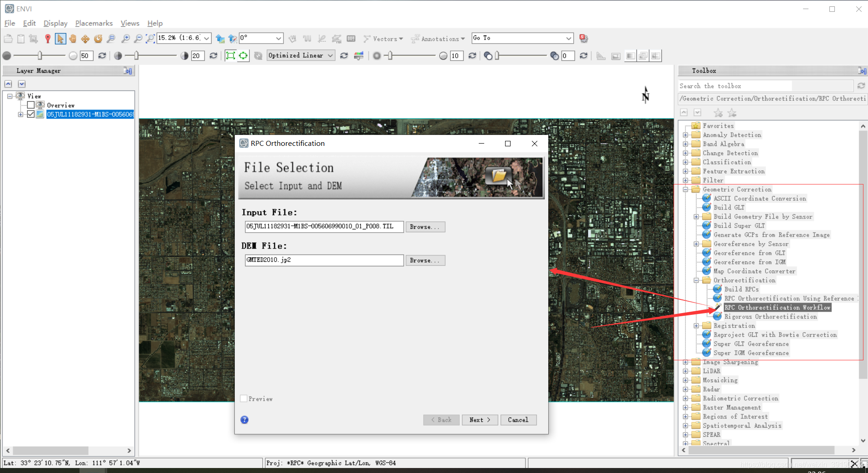This screenshot has width=868, height=473.
Task: Click the zoom in magnifier icon
Action: (x=126, y=39)
